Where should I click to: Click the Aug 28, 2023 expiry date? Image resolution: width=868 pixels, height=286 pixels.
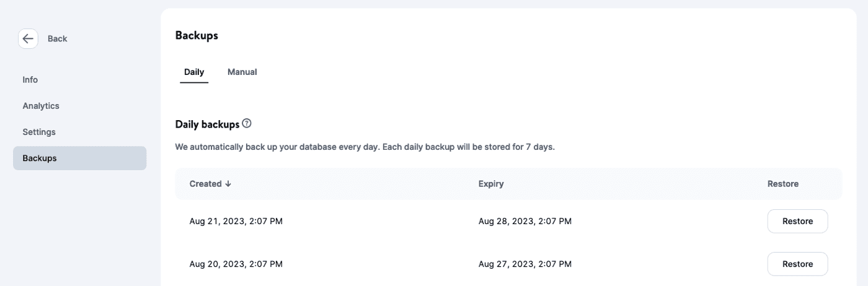(525, 221)
